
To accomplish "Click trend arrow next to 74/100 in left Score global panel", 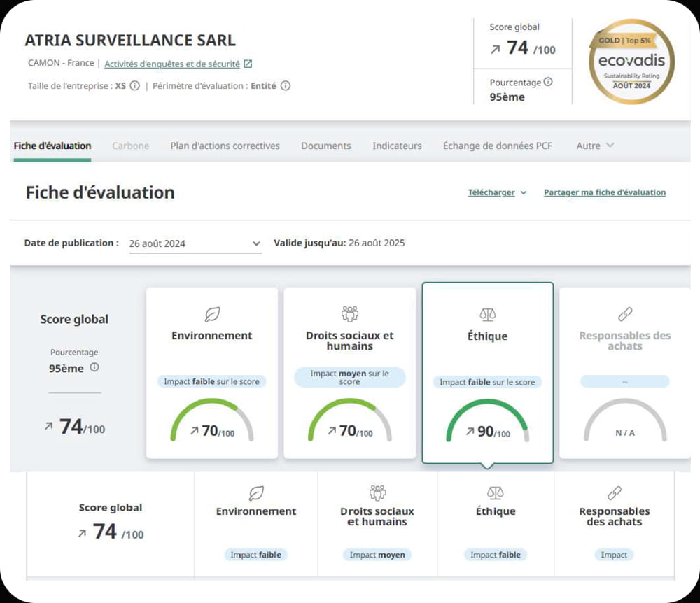I will click(48, 426).
